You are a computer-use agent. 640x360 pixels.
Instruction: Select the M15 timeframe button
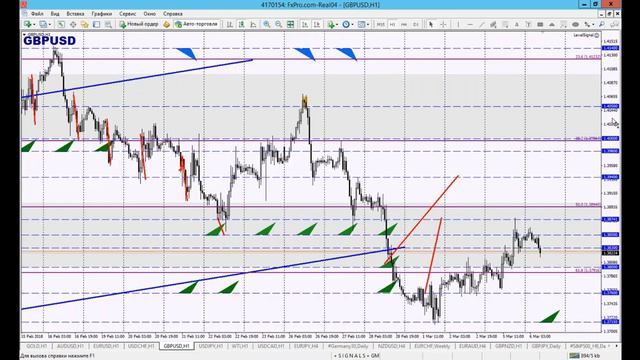point(380,24)
